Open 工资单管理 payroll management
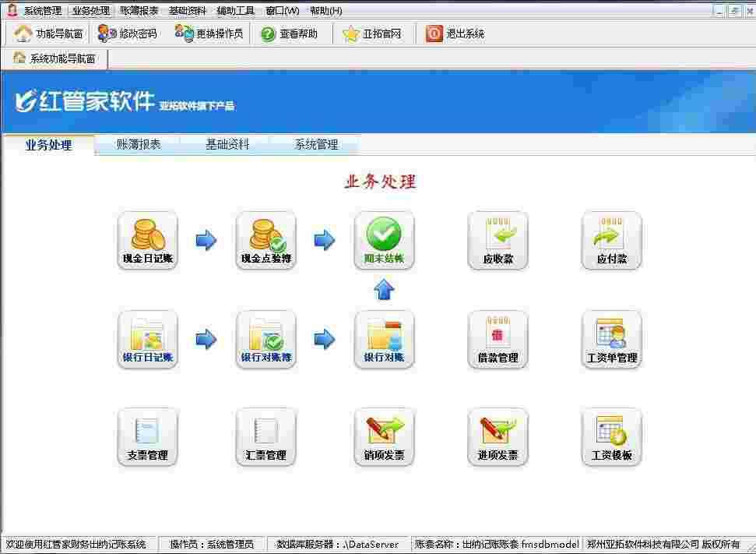Image resolution: width=756 pixels, height=554 pixels. (612, 339)
